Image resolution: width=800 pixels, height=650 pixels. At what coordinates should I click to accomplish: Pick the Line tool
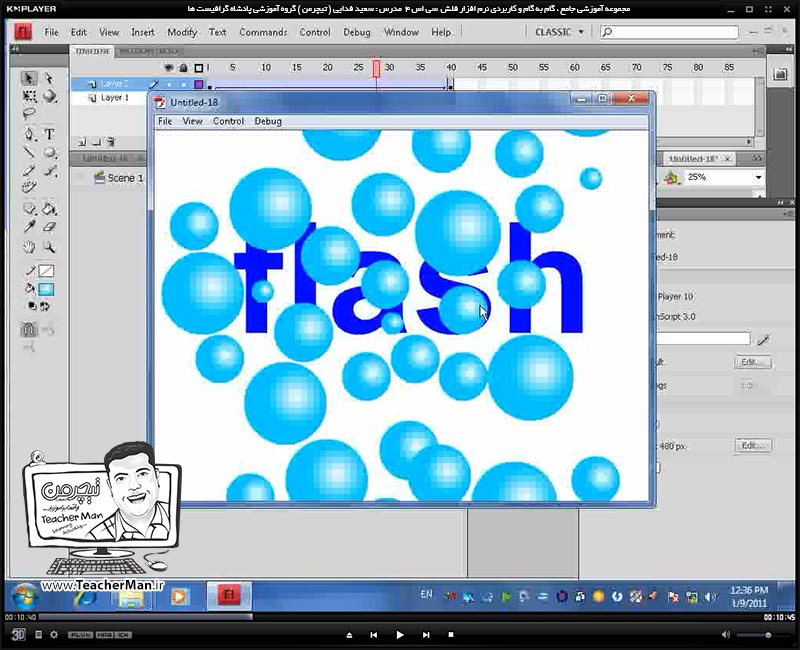(29, 152)
